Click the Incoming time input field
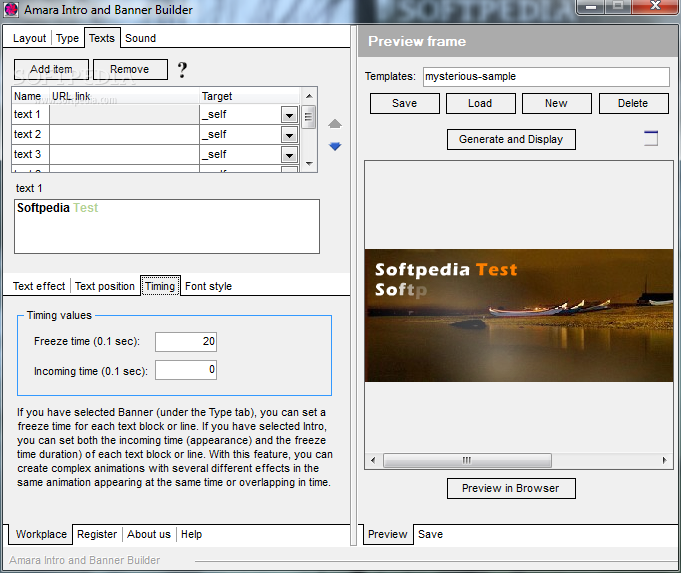Screen dimensions: 681x573 186,370
